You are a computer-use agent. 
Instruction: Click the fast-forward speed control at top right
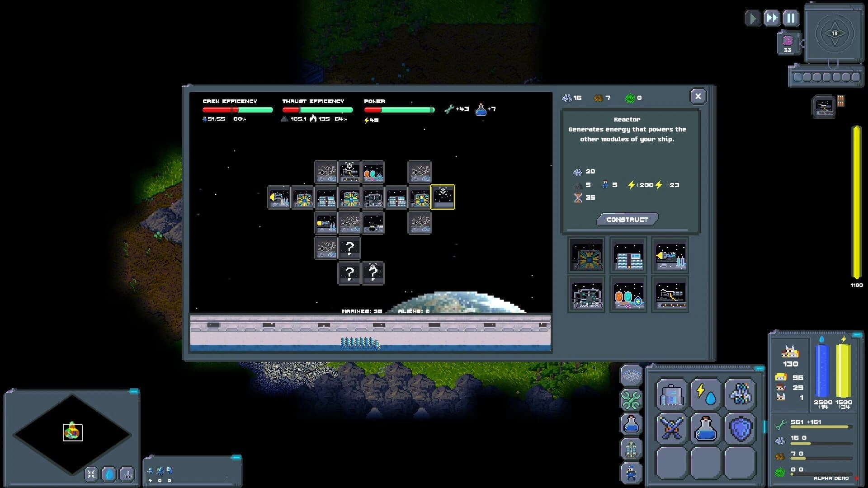(x=771, y=19)
